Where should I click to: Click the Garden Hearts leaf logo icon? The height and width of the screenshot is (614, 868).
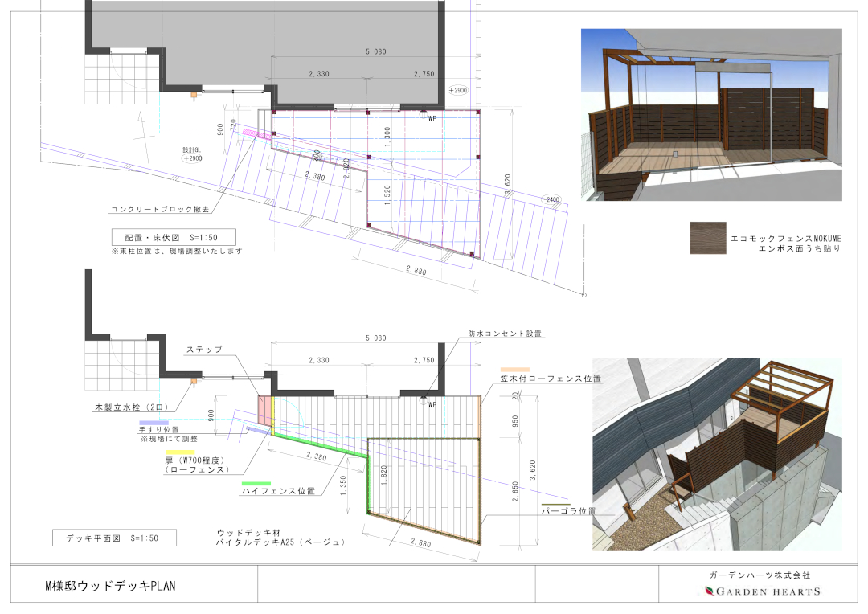(x=709, y=591)
